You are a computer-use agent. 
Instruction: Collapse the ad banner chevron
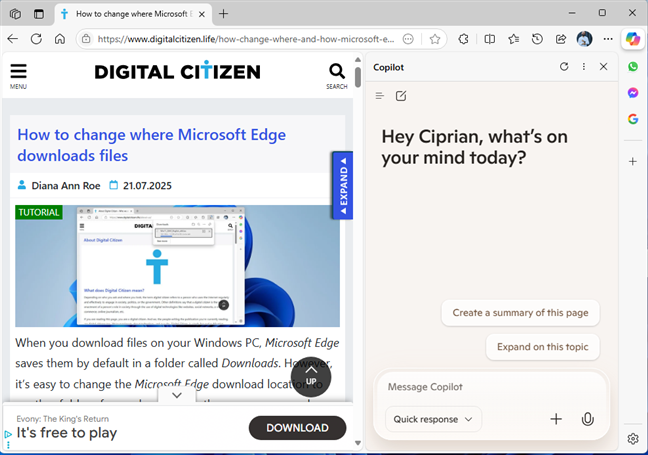(x=177, y=395)
